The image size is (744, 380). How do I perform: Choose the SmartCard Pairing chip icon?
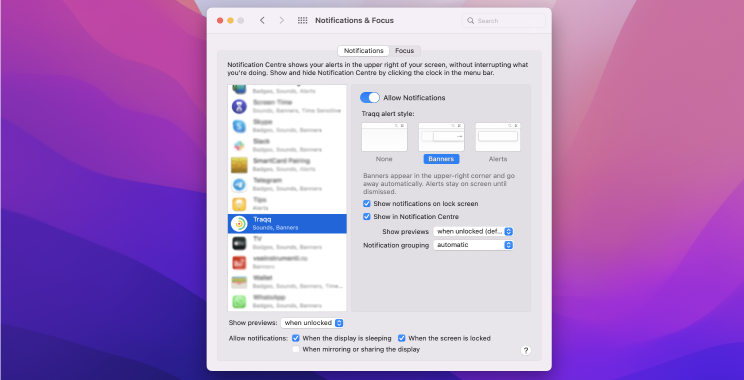tap(239, 165)
